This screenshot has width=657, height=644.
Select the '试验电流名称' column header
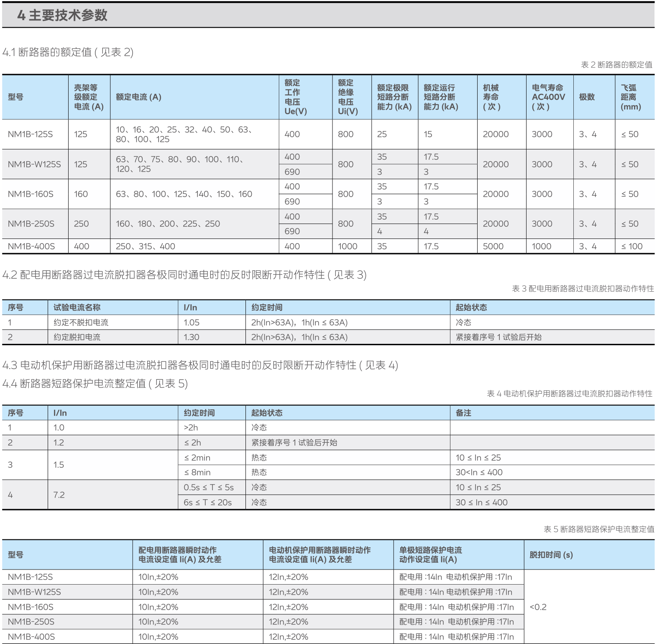click(77, 308)
